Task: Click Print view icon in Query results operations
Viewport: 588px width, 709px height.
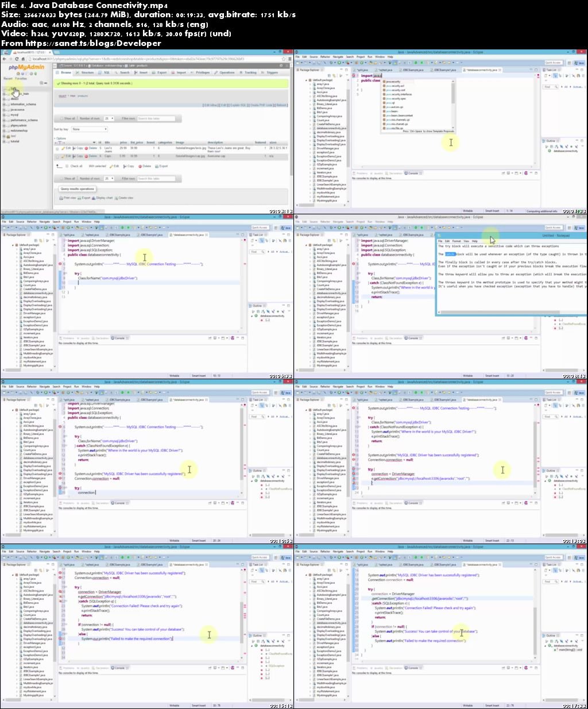Action: click(61, 198)
